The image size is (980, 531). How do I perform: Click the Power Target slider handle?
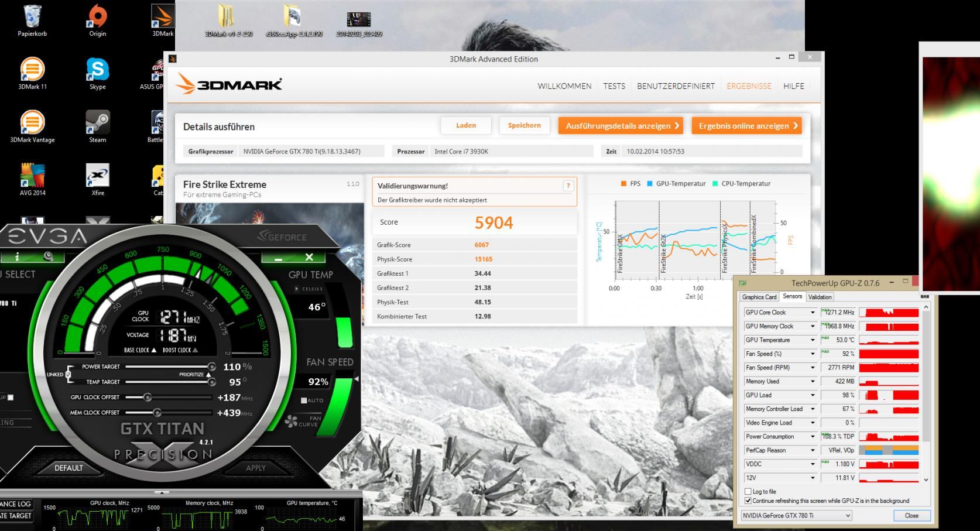click(x=211, y=367)
